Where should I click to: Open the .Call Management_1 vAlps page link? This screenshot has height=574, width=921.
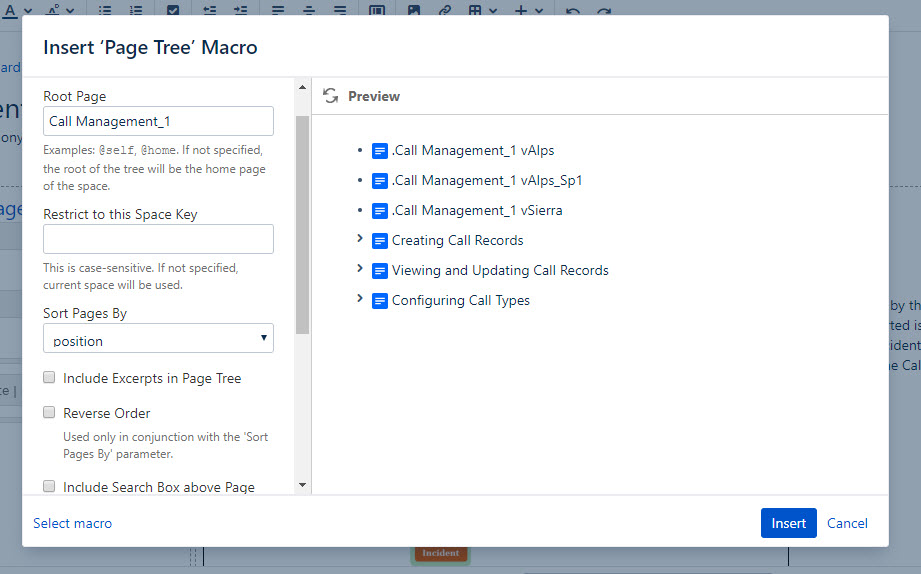tap(473, 150)
